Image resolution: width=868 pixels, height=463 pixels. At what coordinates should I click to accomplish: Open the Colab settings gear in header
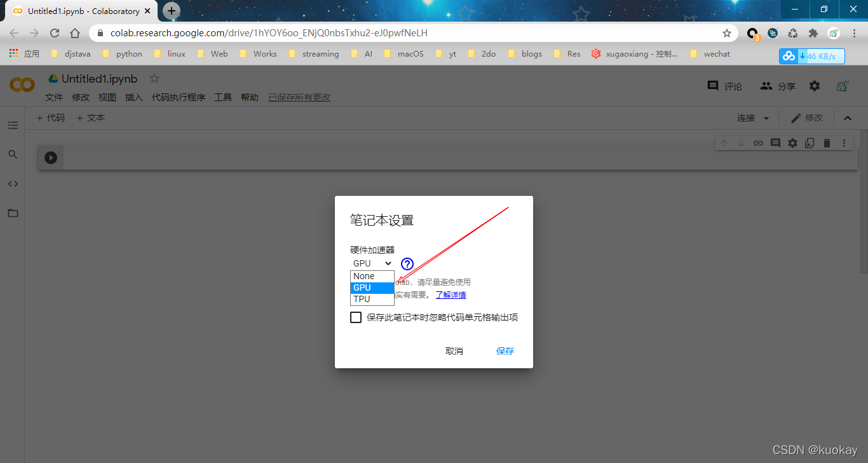(x=815, y=86)
